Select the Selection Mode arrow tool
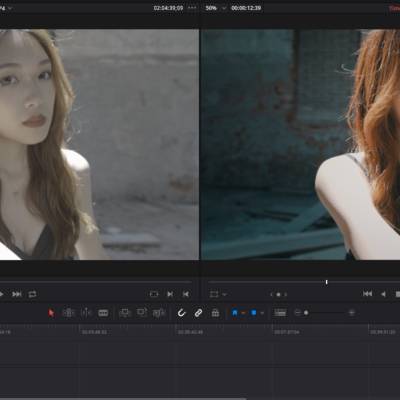 [x=51, y=313]
